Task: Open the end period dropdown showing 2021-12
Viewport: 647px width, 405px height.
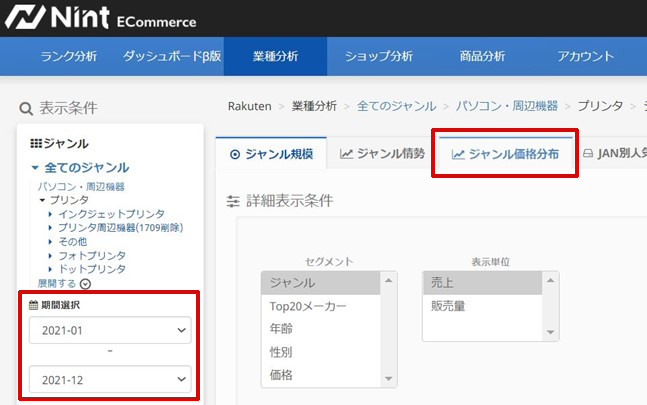Action: click(x=109, y=379)
